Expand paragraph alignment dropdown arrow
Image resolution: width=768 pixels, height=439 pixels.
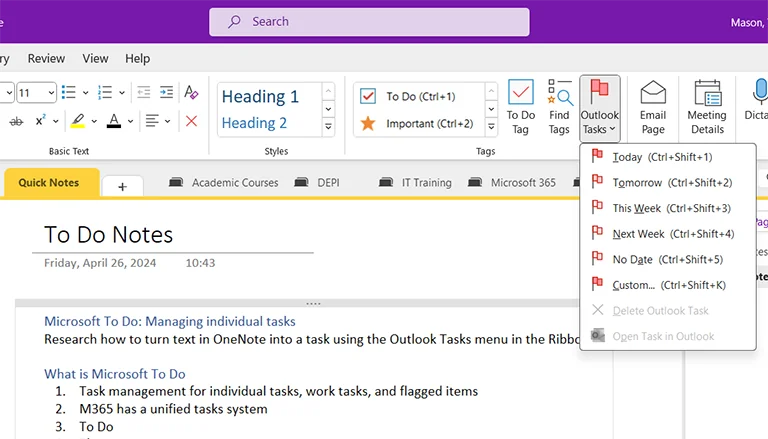pos(168,121)
